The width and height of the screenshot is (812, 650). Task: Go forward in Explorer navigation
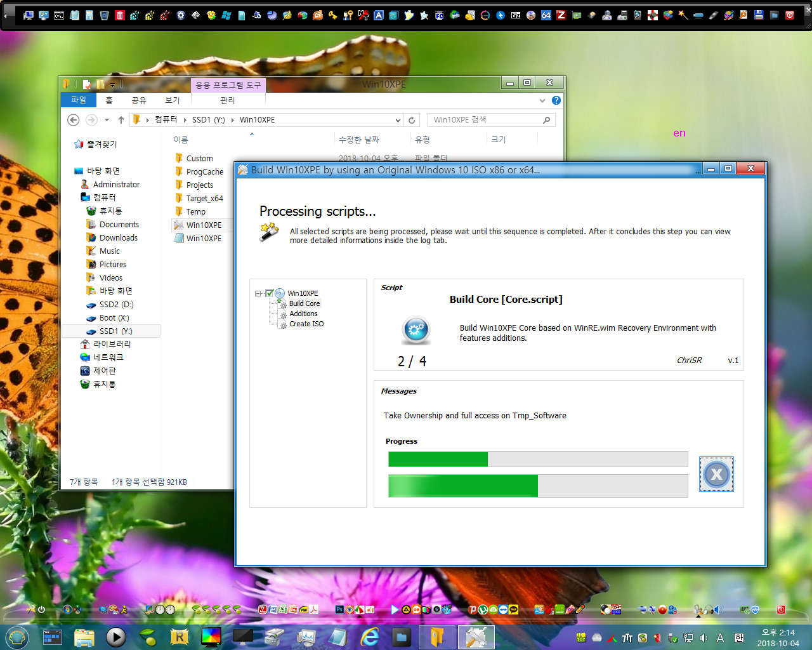pos(91,120)
